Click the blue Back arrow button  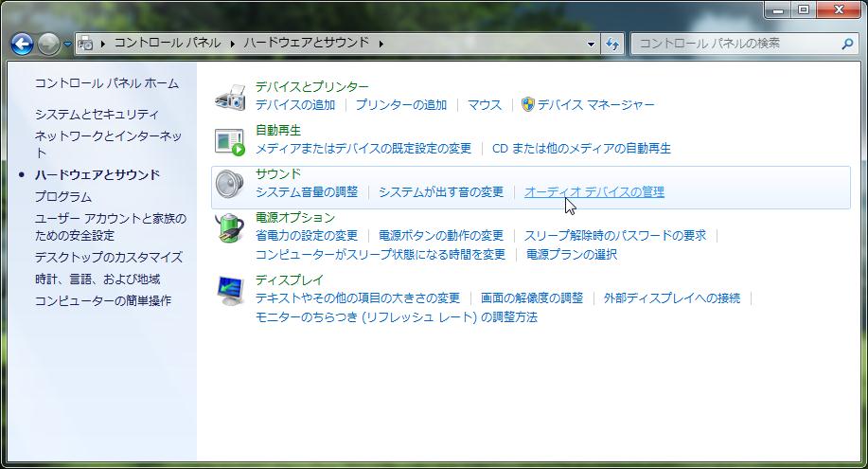click(x=22, y=44)
